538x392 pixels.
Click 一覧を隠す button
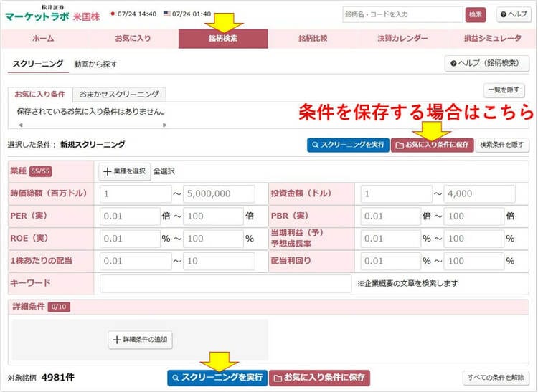click(504, 90)
